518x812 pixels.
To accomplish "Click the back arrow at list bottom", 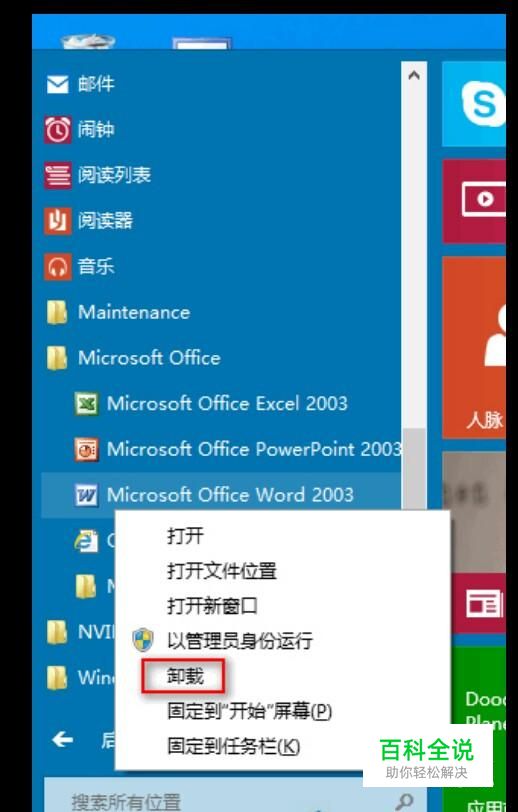I will tap(62, 740).
